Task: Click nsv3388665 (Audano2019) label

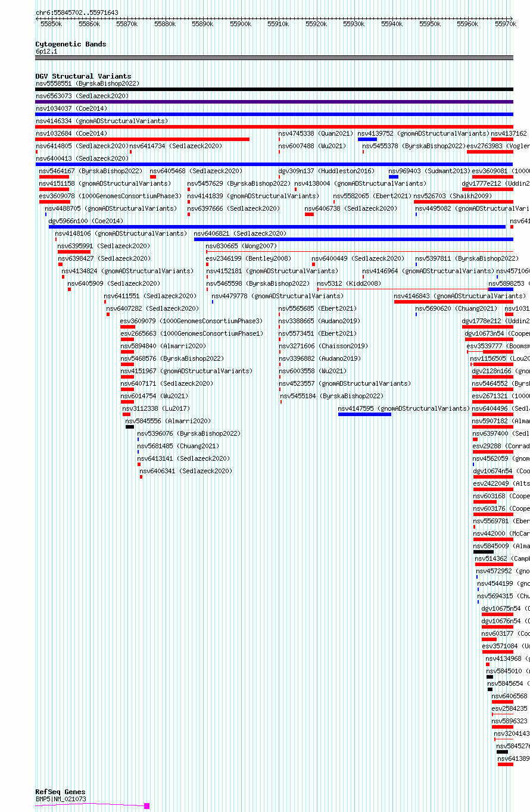Action: coord(320,321)
